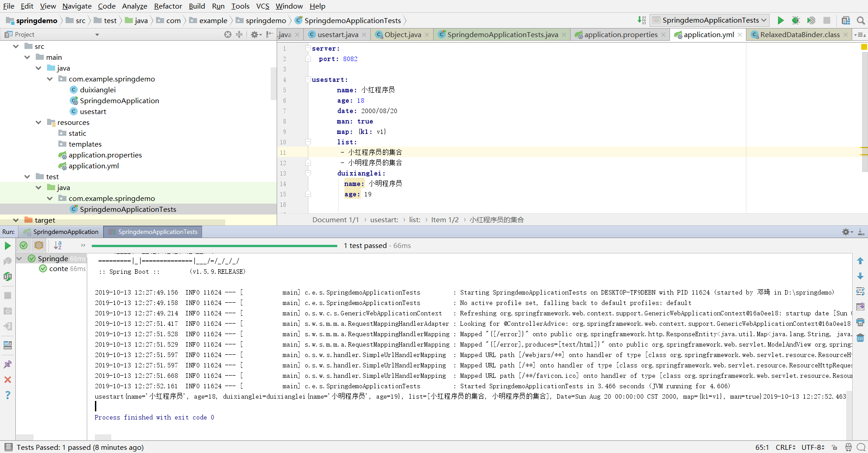
Task: Open the VCS menu
Action: pos(263,6)
